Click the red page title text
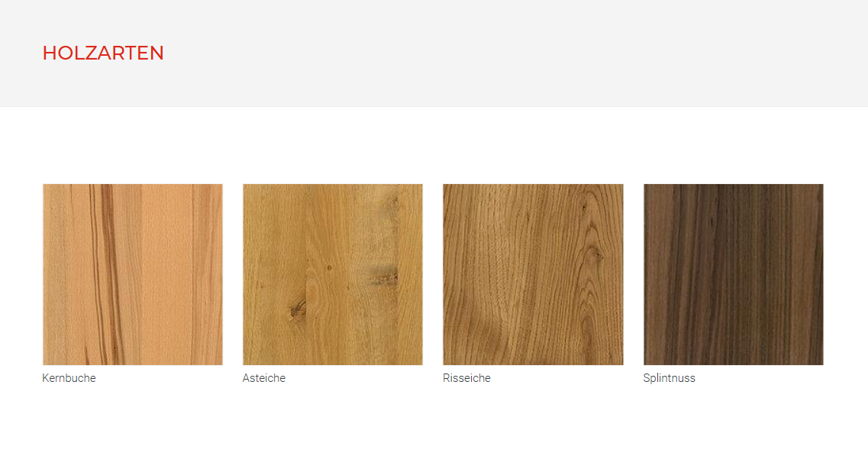Viewport: 868px width, 456px height. point(103,53)
